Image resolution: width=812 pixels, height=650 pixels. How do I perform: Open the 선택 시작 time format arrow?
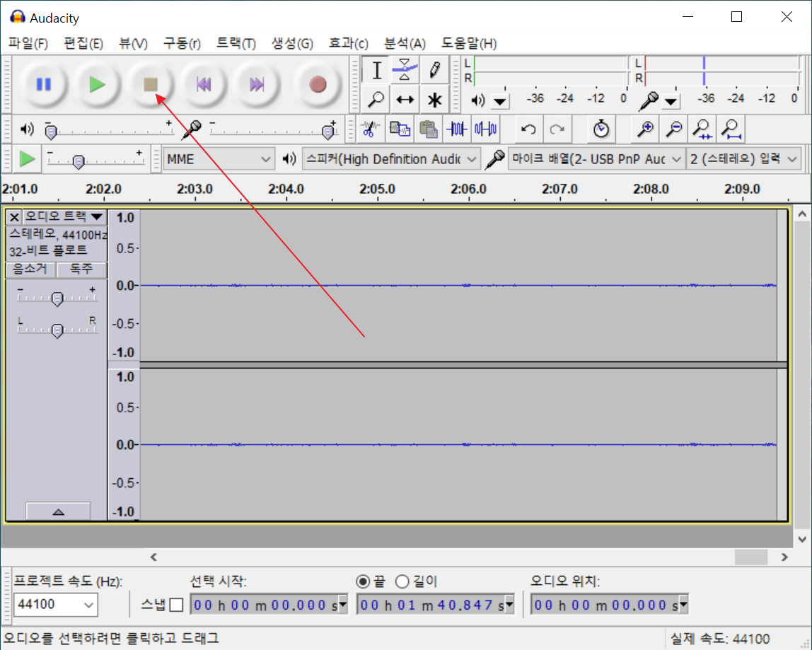pos(343,604)
